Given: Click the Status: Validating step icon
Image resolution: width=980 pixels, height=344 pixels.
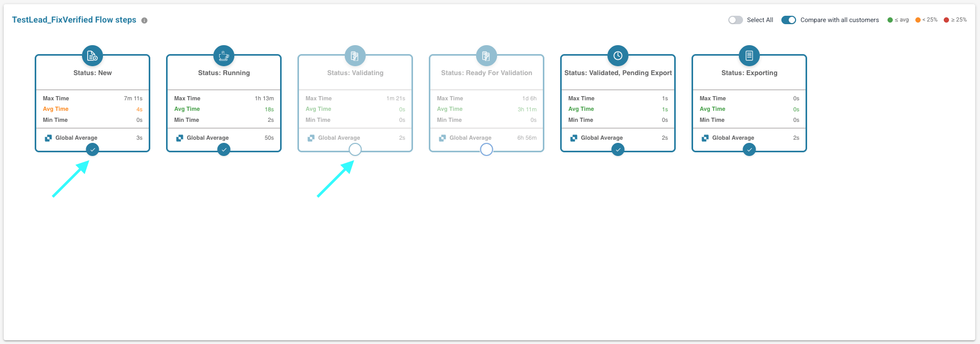Looking at the screenshot, I should tap(355, 56).
